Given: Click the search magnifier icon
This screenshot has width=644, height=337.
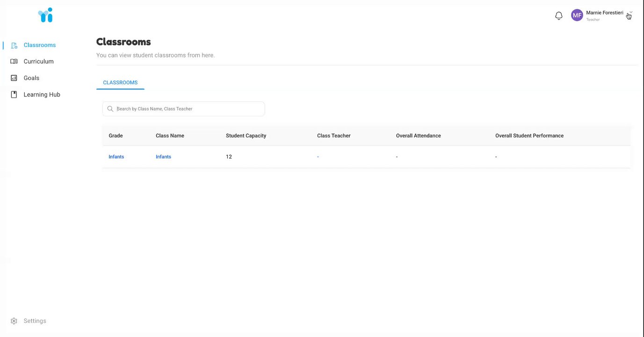Looking at the screenshot, I should [110, 109].
